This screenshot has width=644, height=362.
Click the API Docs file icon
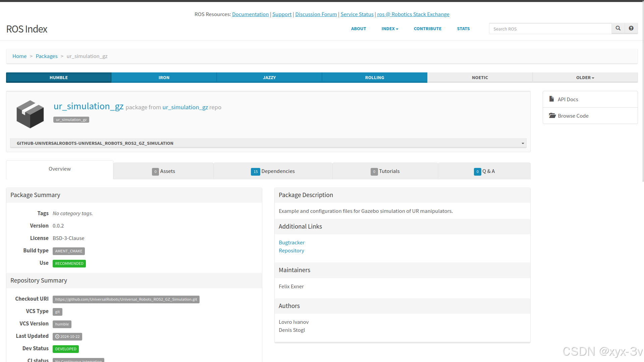(x=551, y=99)
